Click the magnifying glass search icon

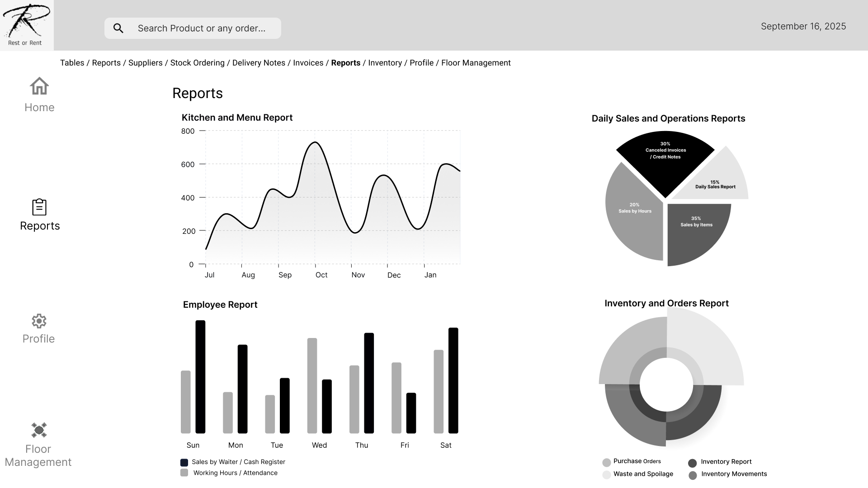pos(118,28)
